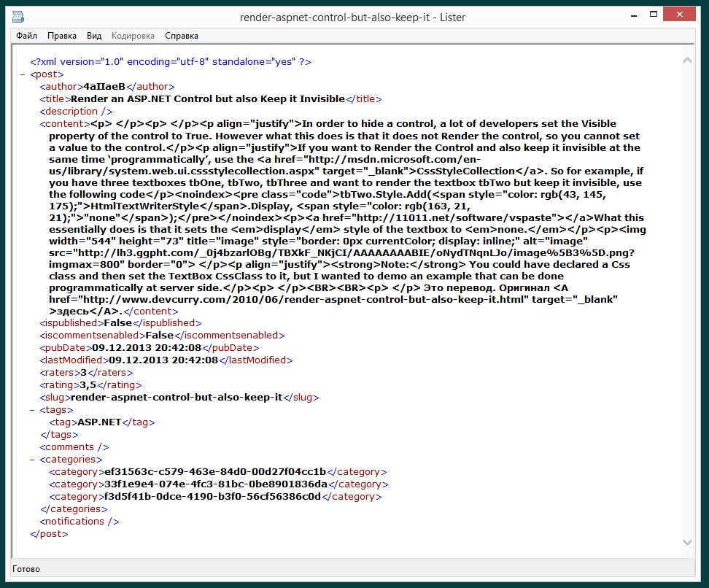Click the author value 4aIIaeB

[104, 86]
